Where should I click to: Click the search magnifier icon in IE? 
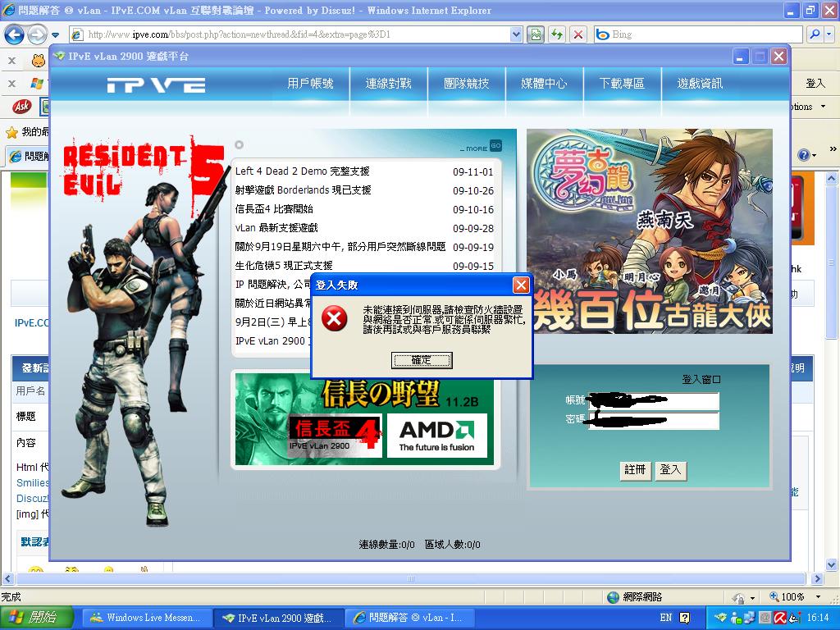pyautogui.click(x=815, y=34)
